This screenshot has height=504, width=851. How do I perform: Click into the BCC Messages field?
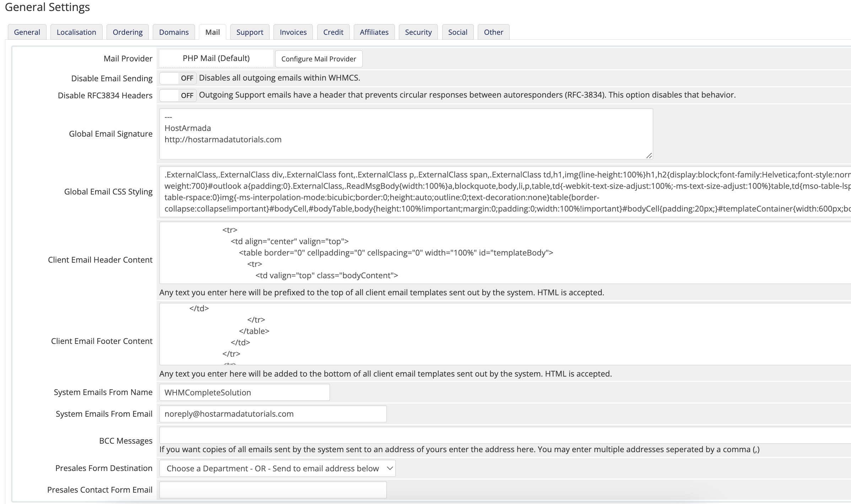click(505, 435)
